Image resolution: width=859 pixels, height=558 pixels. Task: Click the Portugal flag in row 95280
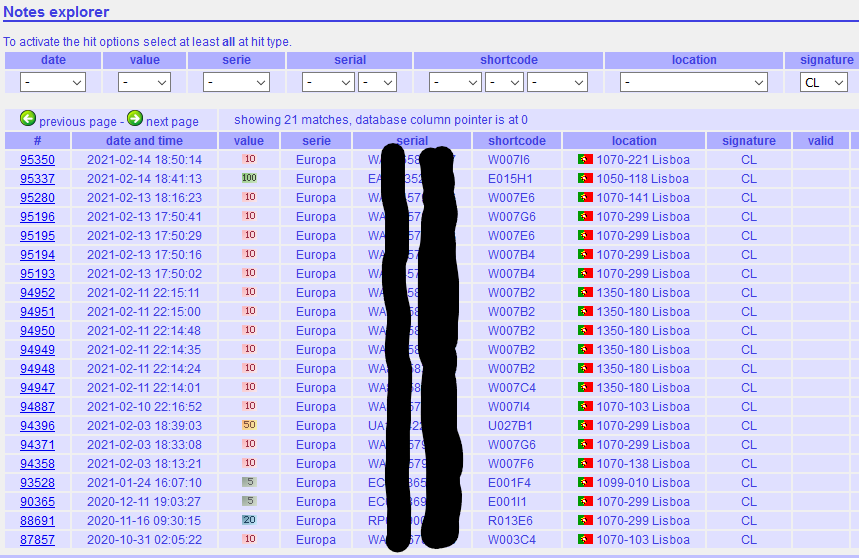click(585, 197)
